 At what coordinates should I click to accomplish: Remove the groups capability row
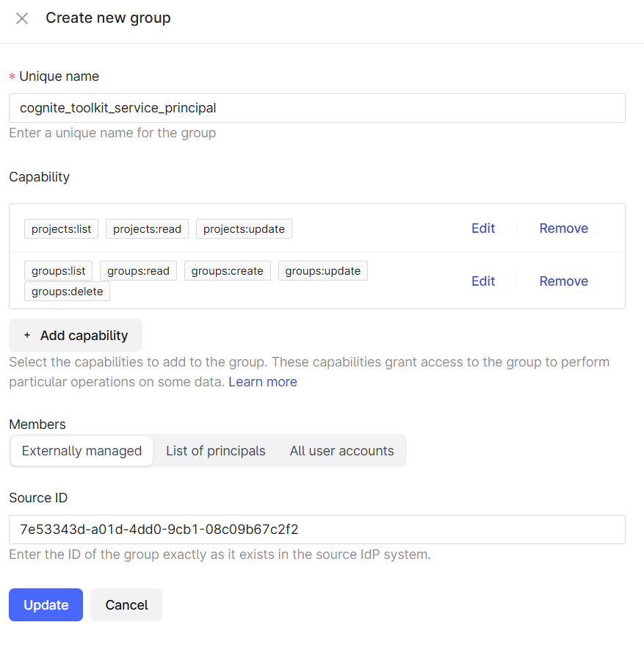(563, 281)
